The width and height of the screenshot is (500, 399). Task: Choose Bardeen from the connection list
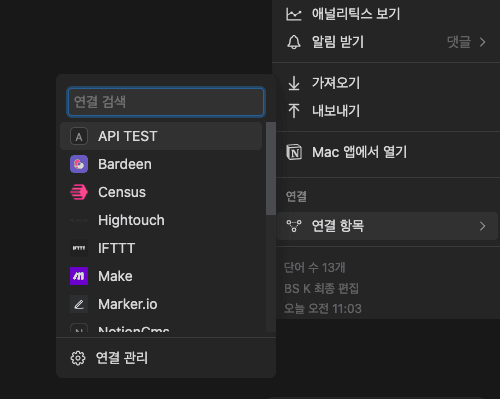point(161,164)
